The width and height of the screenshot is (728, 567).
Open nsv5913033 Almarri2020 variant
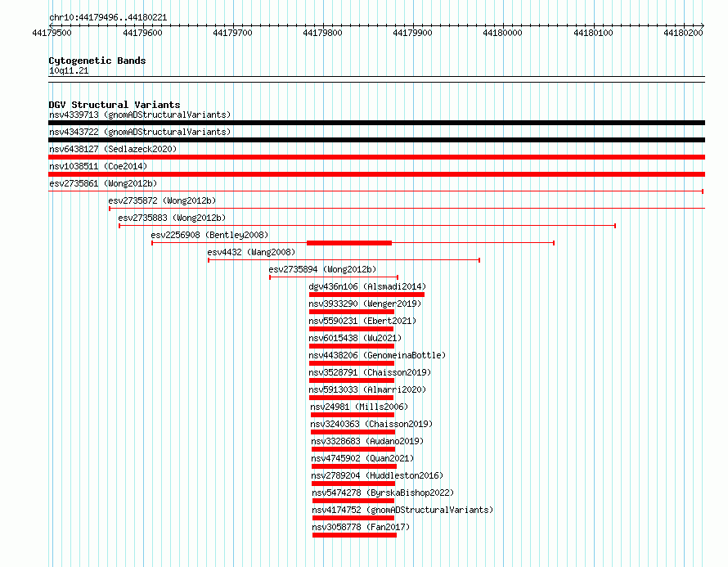367,389
